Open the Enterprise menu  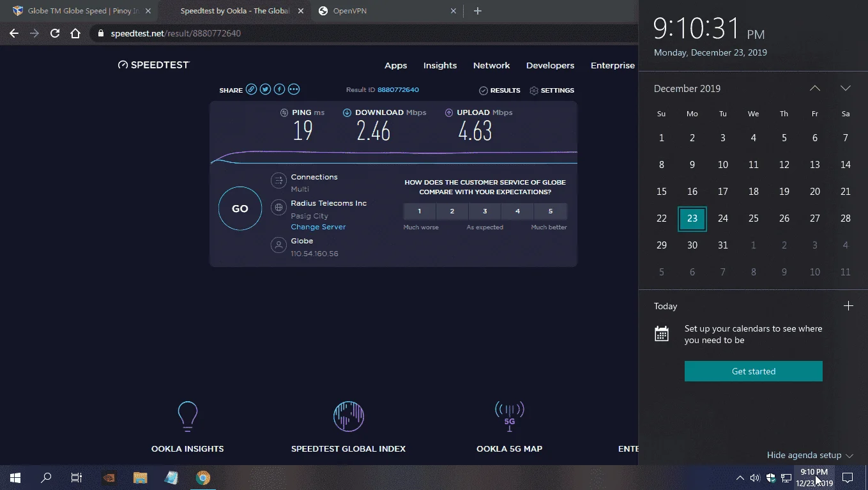(613, 65)
